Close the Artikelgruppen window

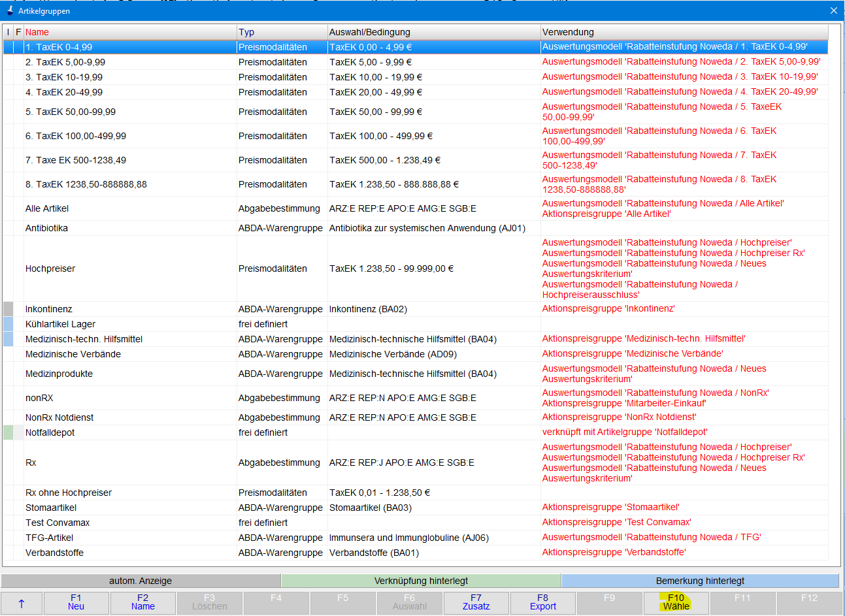pyautogui.click(x=833, y=10)
